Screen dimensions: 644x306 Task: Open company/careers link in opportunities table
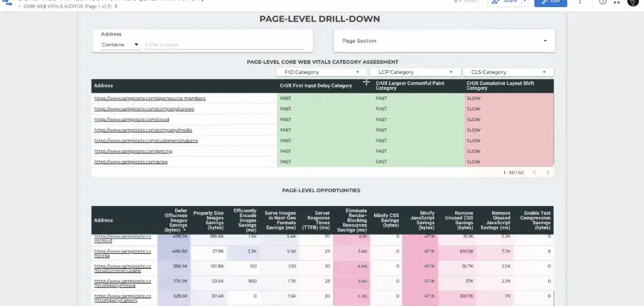click(x=122, y=298)
